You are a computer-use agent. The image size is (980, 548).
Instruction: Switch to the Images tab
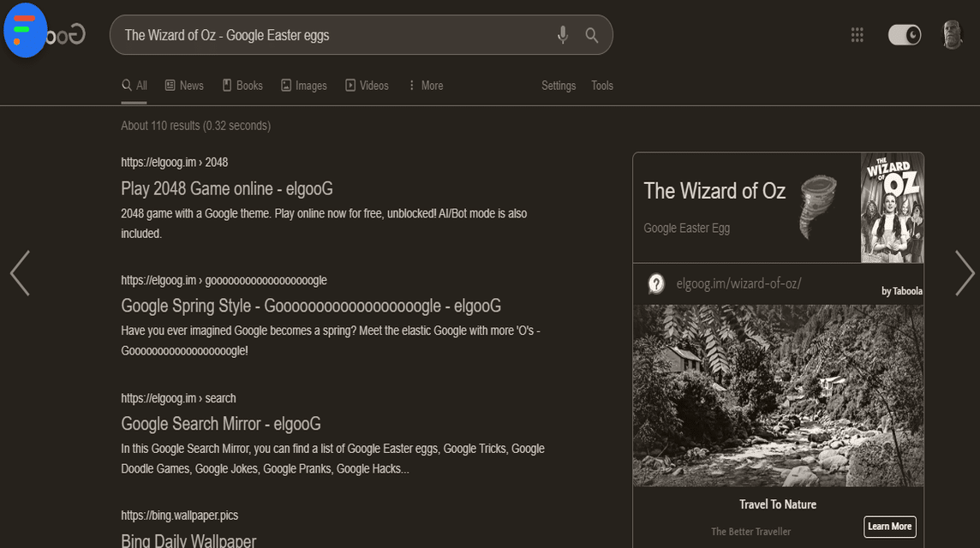[304, 86]
